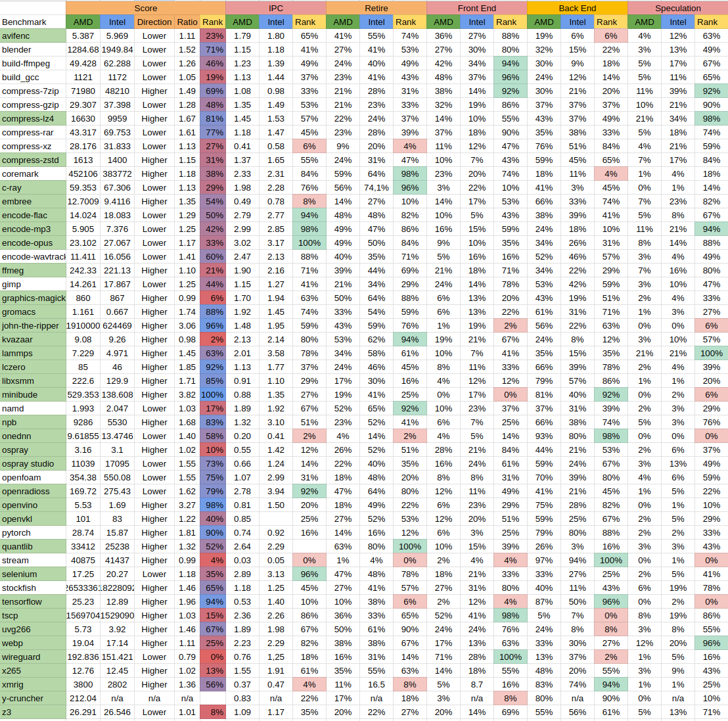The height and width of the screenshot is (721, 728).
Task: Click blender's AMD score 1284.68
Action: (x=83, y=49)
